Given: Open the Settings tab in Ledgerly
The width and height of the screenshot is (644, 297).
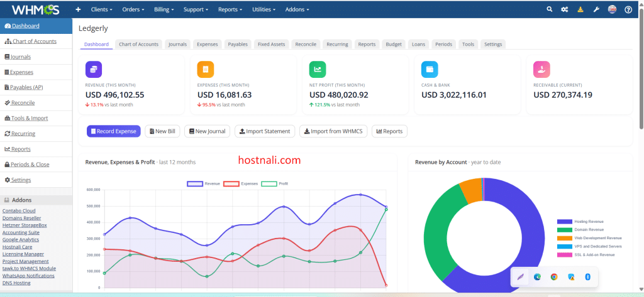Looking at the screenshot, I should [x=493, y=45].
